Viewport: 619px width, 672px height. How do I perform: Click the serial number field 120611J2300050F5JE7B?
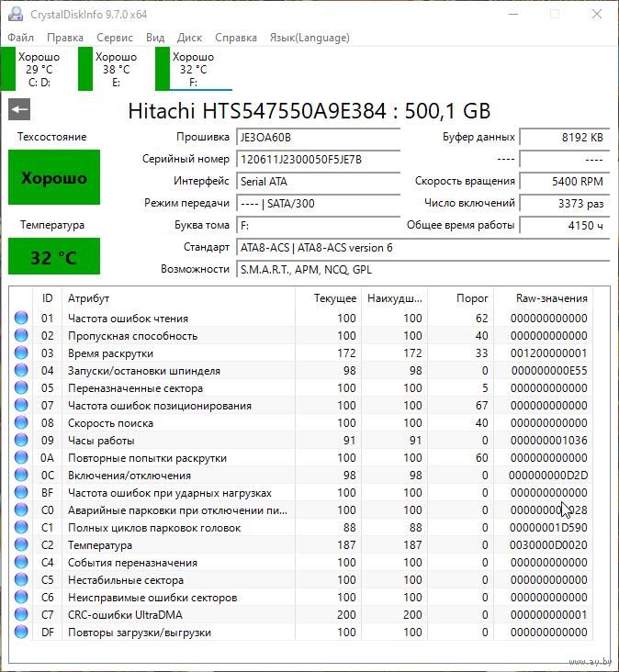[x=318, y=160]
